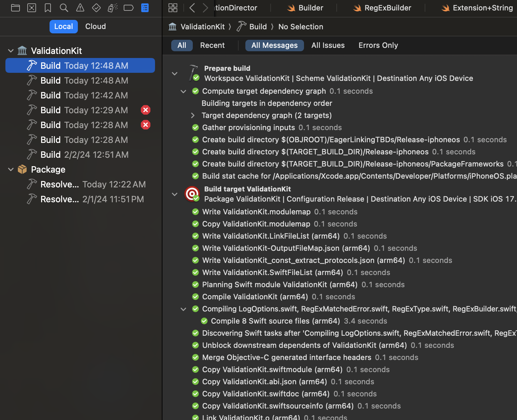Image resolution: width=517 pixels, height=420 pixels.
Task: Click the ValidationKit project building icon in sidebar
Action: pyautogui.click(x=22, y=51)
